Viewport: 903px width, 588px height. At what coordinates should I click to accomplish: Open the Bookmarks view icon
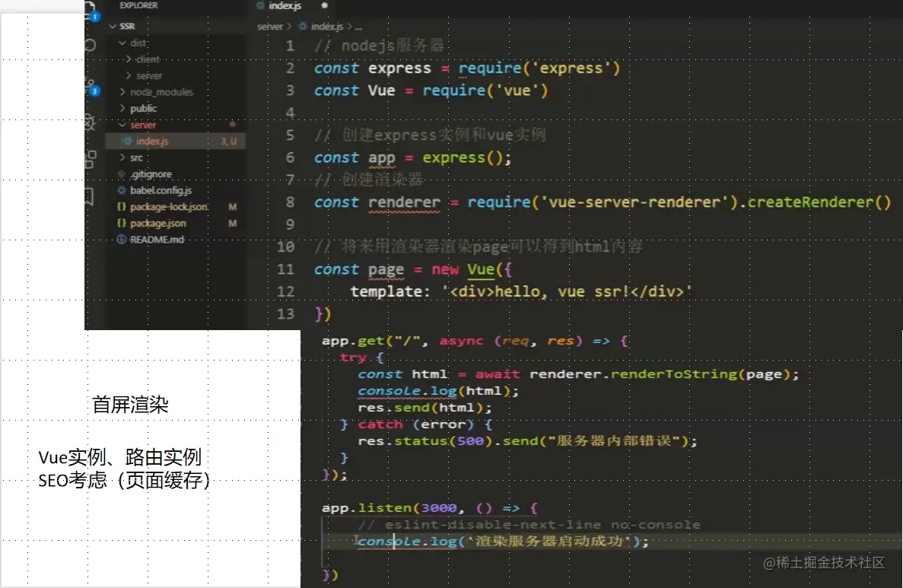pyautogui.click(x=89, y=195)
